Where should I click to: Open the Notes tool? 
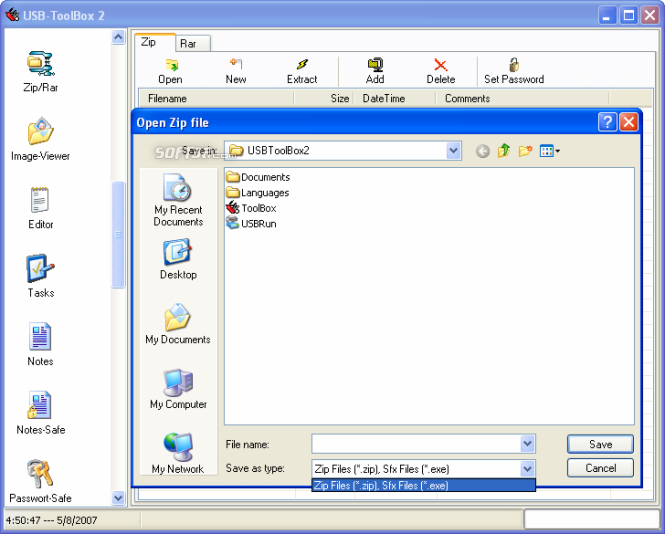click(x=40, y=344)
